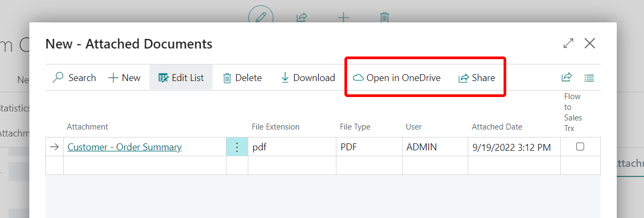Viewport: 644px width, 218px height.
Task: Close the Attached Documents dialog
Action: coord(590,43)
